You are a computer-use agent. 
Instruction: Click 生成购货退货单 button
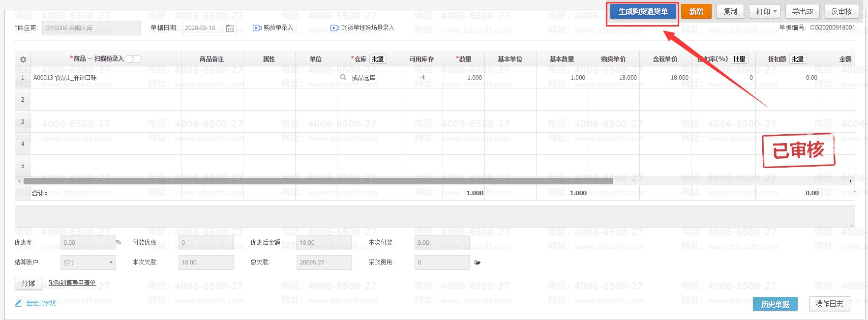643,11
